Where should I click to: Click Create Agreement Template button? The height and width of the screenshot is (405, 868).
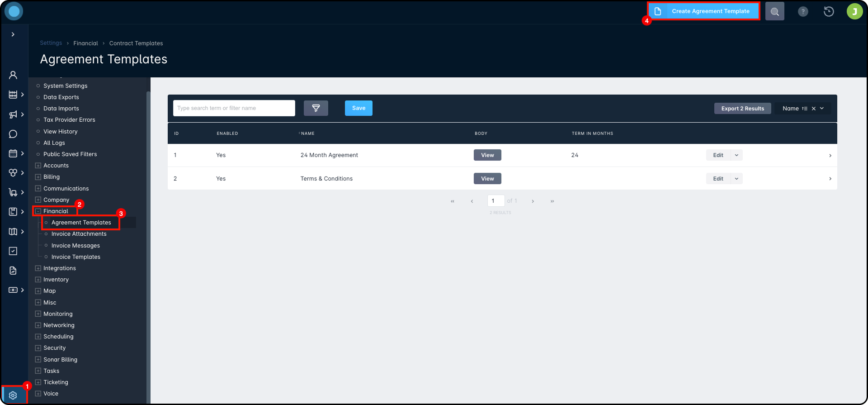tap(703, 11)
